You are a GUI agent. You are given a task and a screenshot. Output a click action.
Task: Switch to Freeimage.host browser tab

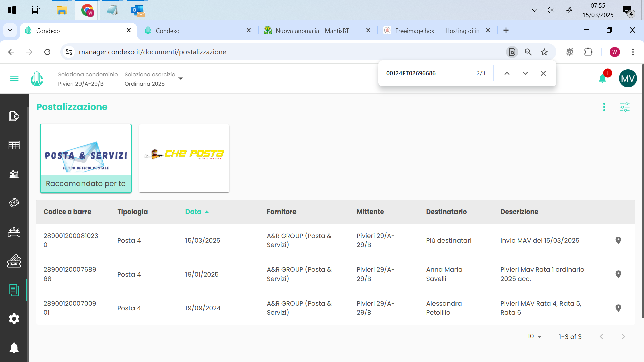[433, 31]
